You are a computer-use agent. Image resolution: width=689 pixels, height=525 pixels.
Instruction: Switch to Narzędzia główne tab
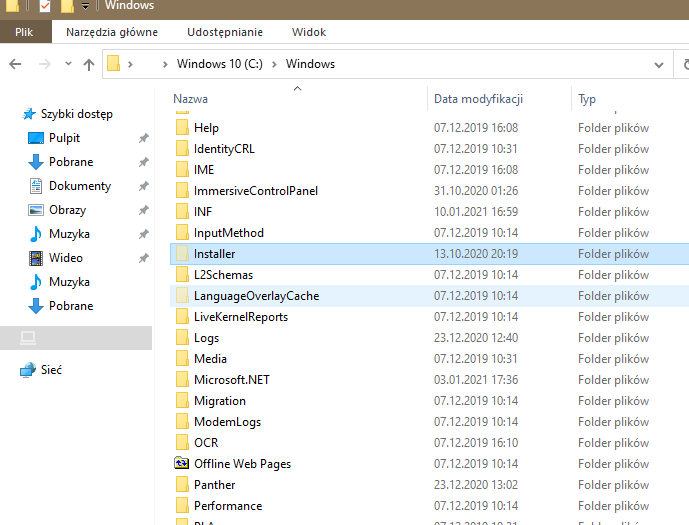[x=112, y=32]
